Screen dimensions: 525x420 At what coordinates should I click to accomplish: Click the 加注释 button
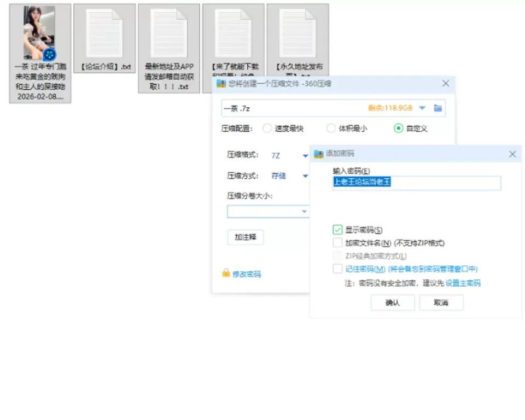246,237
